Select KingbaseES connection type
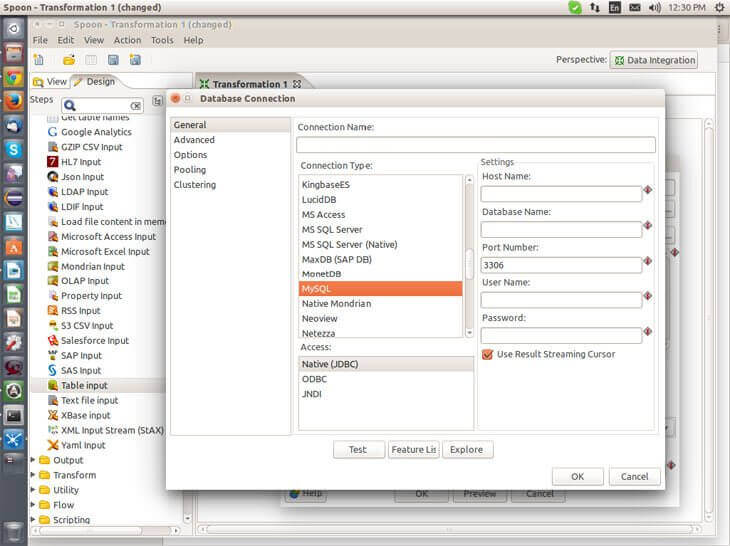This screenshot has width=730, height=546. pos(380,185)
